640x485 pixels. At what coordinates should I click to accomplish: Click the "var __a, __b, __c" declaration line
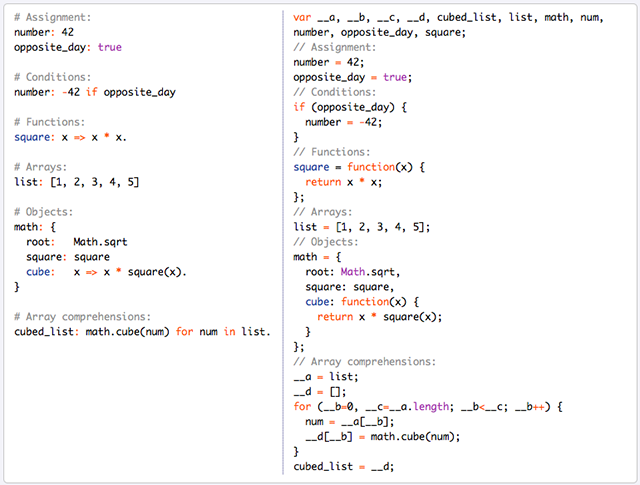[448, 18]
